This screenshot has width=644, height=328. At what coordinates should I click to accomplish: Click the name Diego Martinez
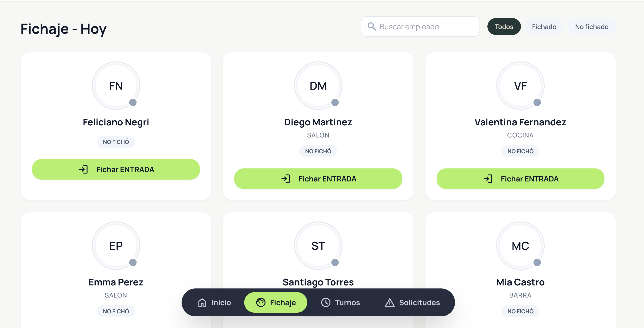coord(318,122)
